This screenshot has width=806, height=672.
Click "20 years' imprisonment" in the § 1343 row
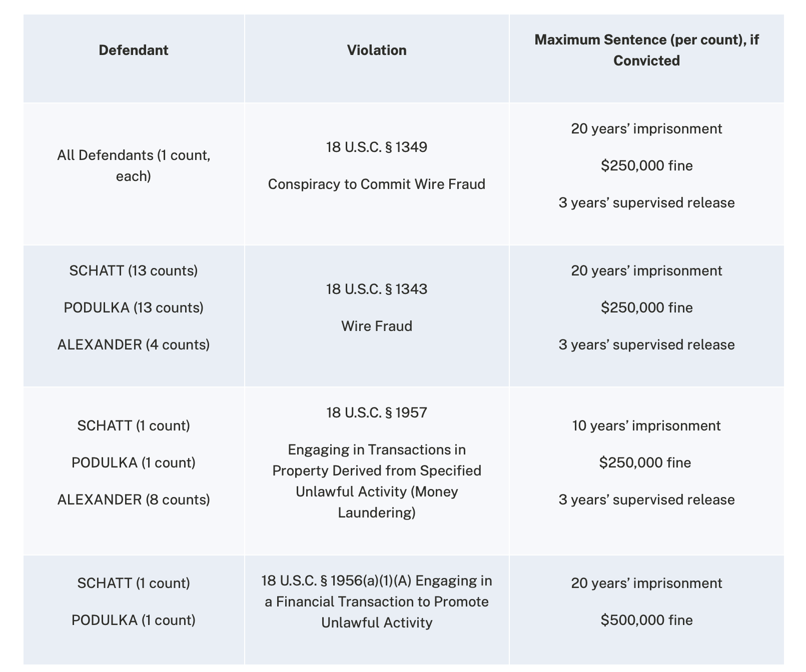(646, 271)
